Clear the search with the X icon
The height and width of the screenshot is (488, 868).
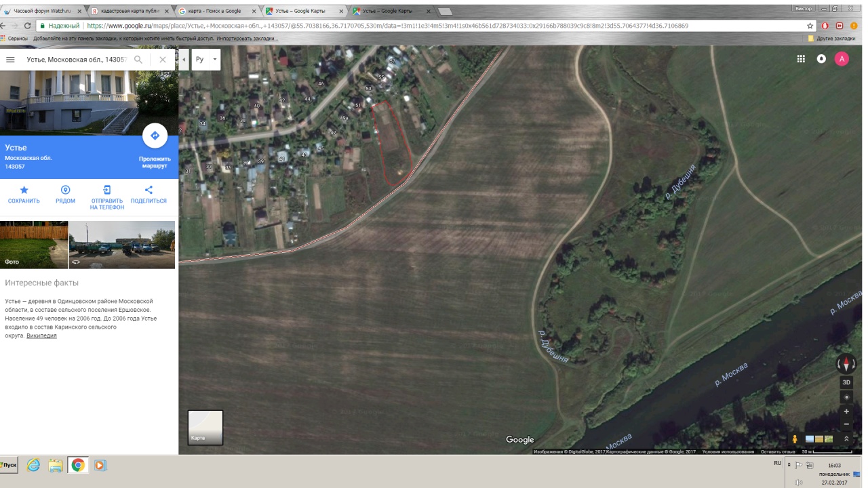(x=163, y=60)
